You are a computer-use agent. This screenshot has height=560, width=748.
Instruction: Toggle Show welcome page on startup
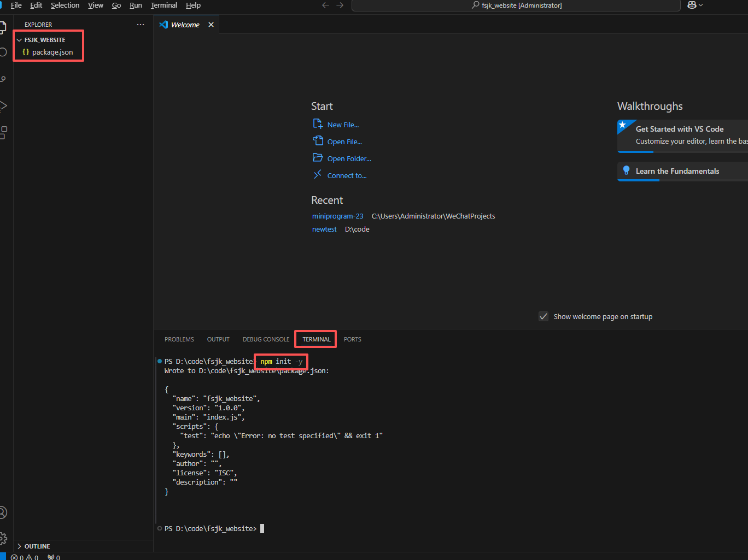coord(544,316)
